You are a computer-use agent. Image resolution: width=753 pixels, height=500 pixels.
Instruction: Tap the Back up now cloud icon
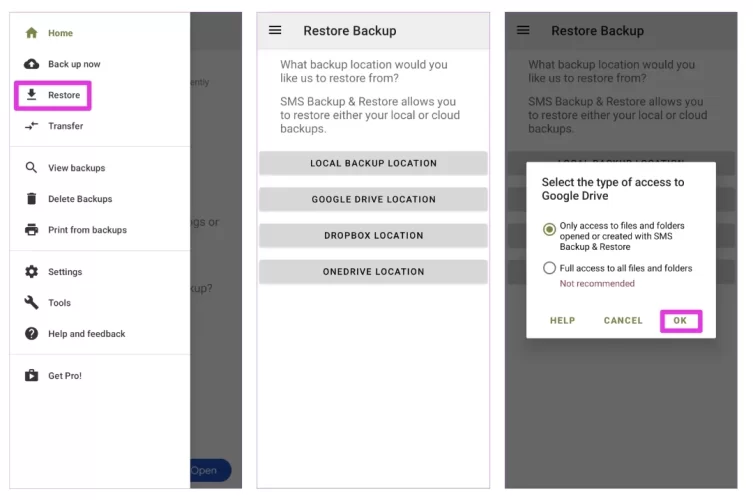click(31, 64)
